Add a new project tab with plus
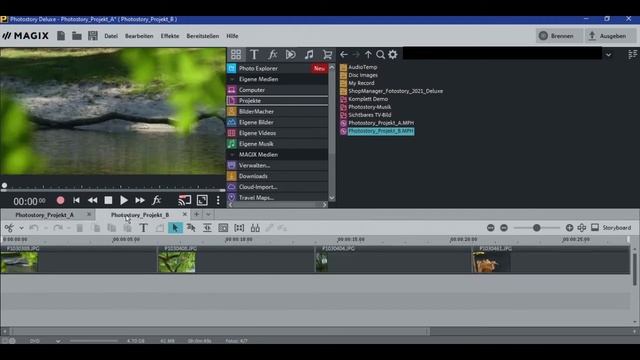 (196, 214)
